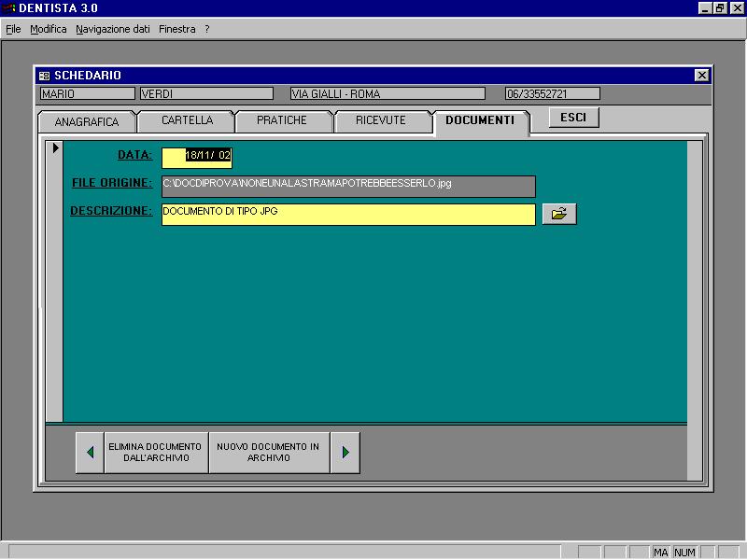Screen dimensions: 747x560
Task: Open the folder browse icon next to description
Action: 559,214
